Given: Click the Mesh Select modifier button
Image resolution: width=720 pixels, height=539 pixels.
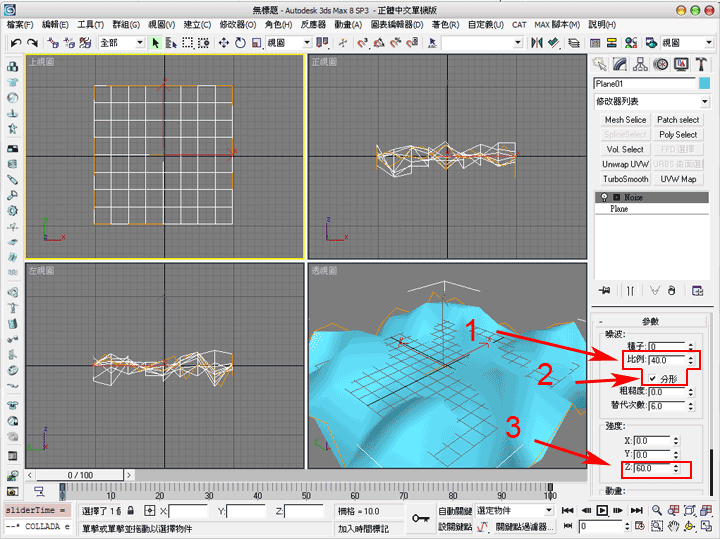Looking at the screenshot, I should click(x=625, y=120).
